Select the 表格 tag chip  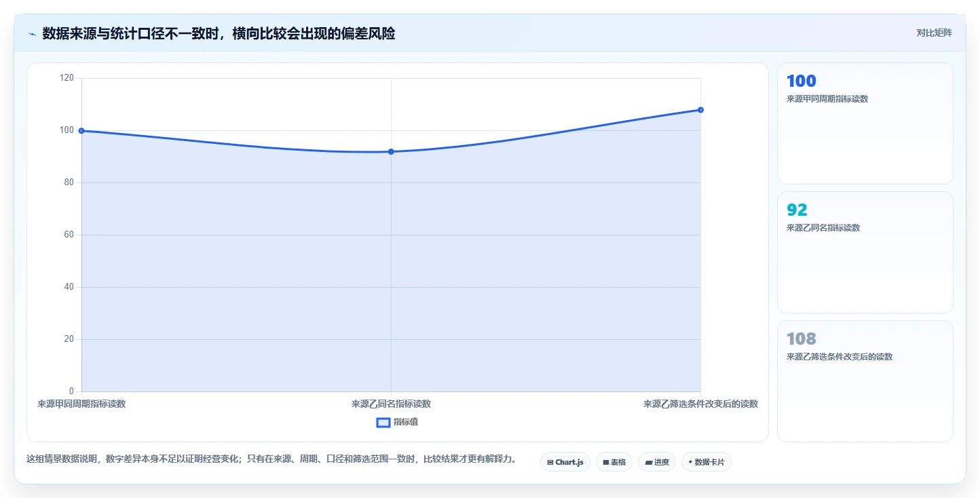click(x=614, y=462)
